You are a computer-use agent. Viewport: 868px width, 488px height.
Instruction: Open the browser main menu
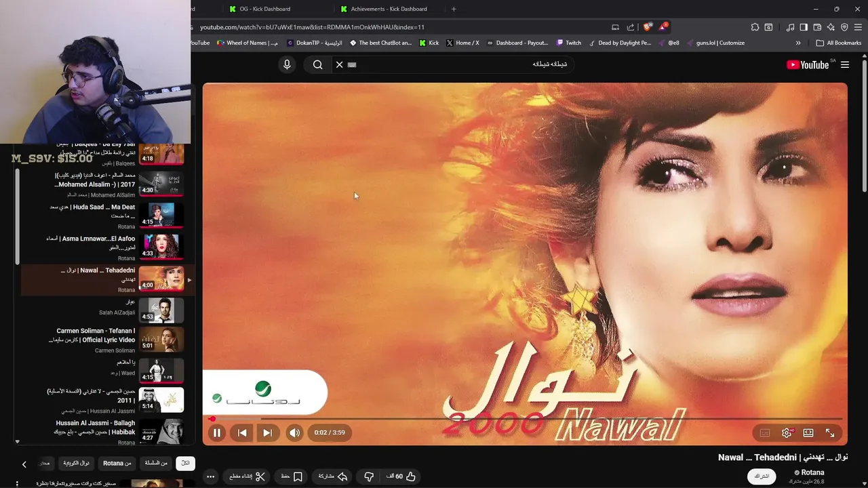pyautogui.click(x=858, y=27)
